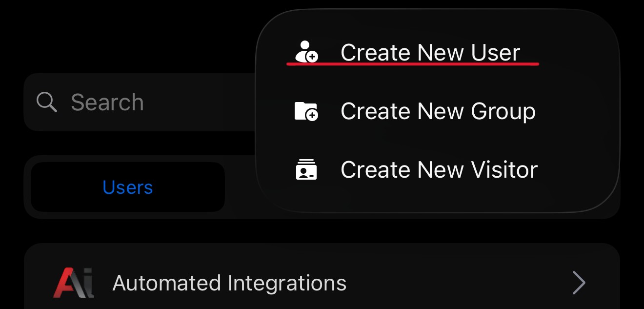Image resolution: width=644 pixels, height=309 pixels.
Task: Click the visitor ID badge icon
Action: 306,169
